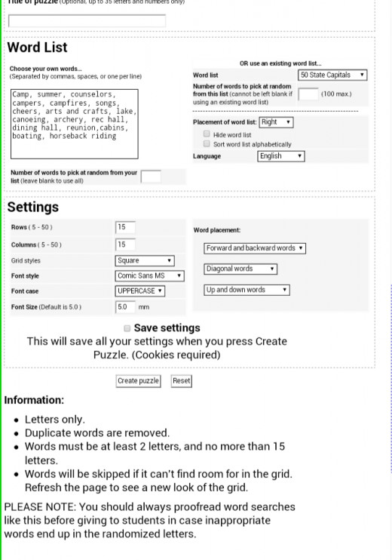392x560 pixels.
Task: Click the Font Size input field
Action: pos(125,306)
